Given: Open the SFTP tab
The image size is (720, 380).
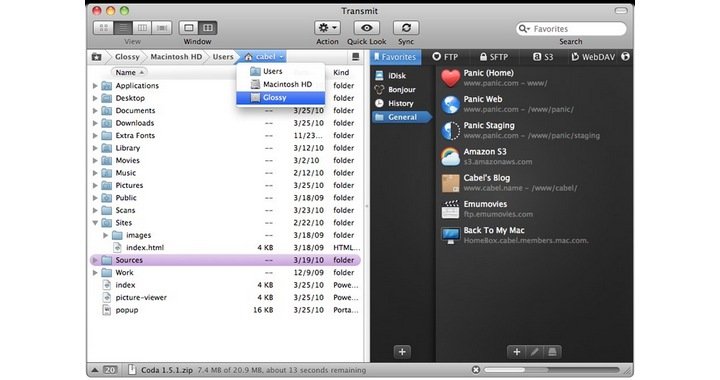Looking at the screenshot, I should [x=494, y=57].
